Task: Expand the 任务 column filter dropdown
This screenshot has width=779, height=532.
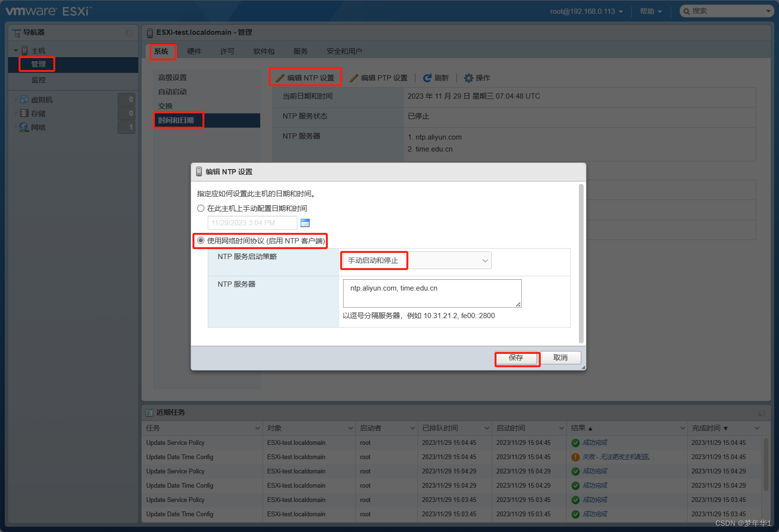Action: click(257, 428)
